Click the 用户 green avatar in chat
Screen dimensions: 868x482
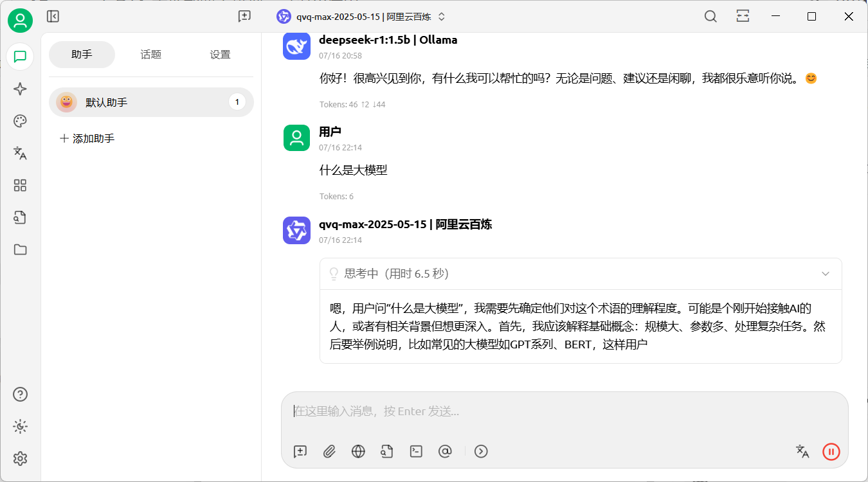pos(297,138)
